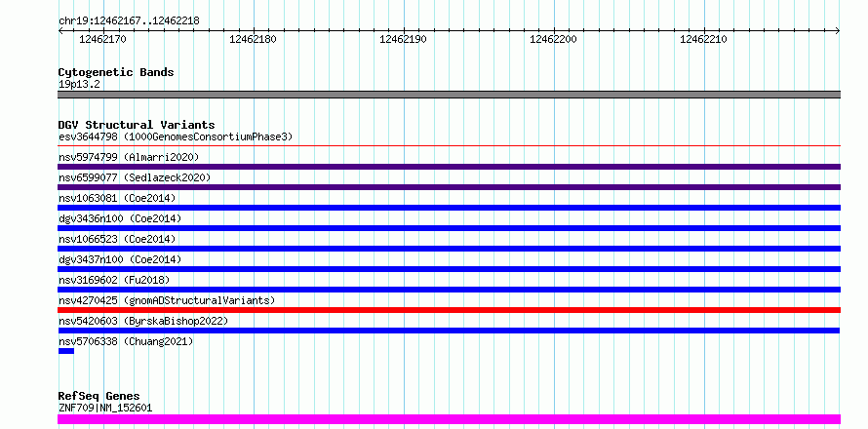Click ruler position 12462210
The image size is (868, 429).
tap(703, 39)
